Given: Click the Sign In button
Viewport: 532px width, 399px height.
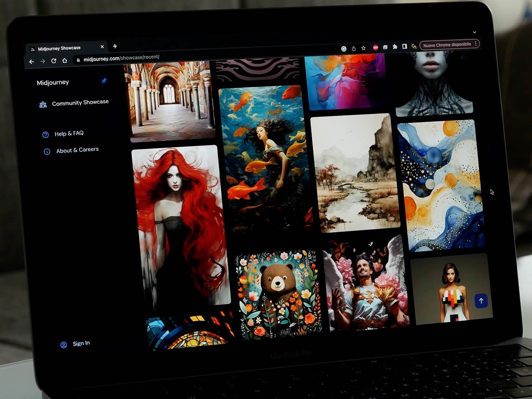Looking at the screenshot, I should point(81,343).
